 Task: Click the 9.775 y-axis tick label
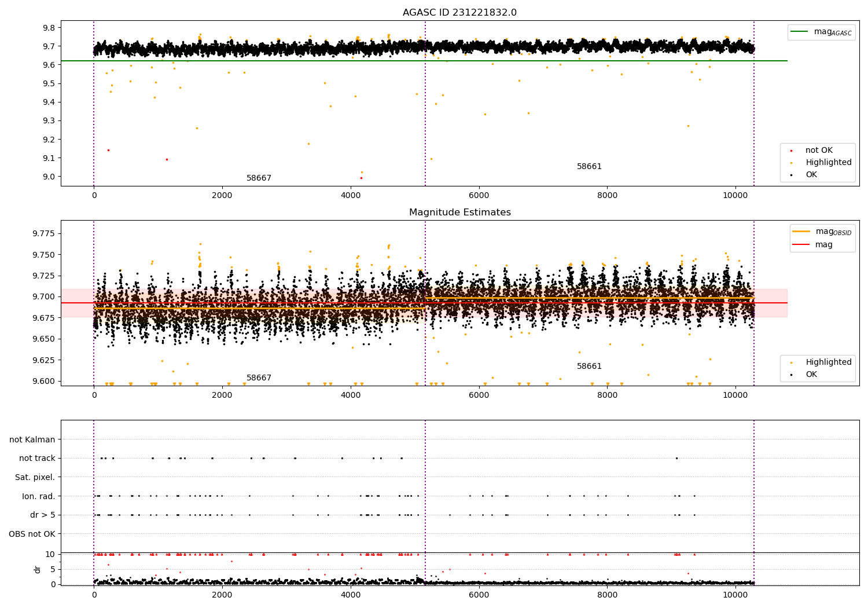(45, 233)
